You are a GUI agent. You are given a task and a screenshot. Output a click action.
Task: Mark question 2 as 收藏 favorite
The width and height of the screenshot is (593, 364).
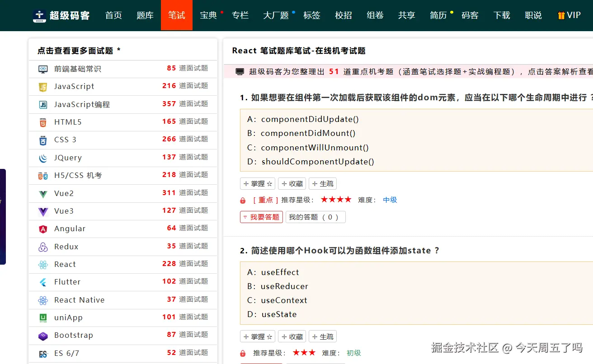tap(292, 336)
